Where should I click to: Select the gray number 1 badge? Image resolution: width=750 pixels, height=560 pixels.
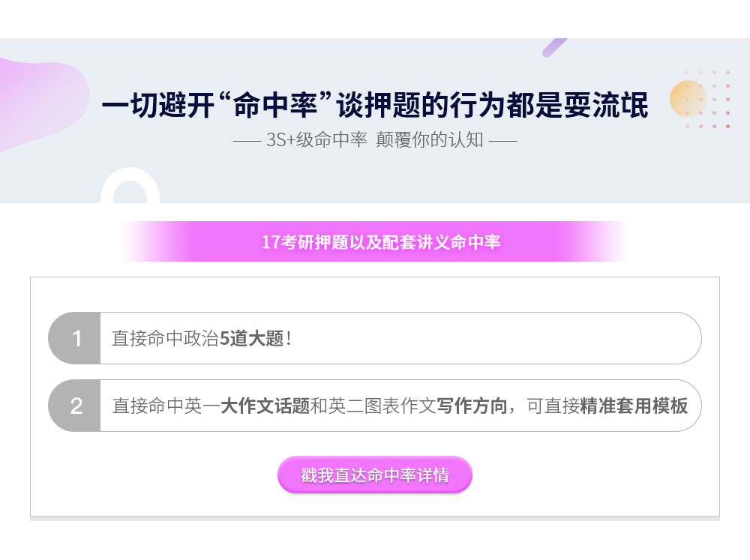pyautogui.click(x=74, y=338)
